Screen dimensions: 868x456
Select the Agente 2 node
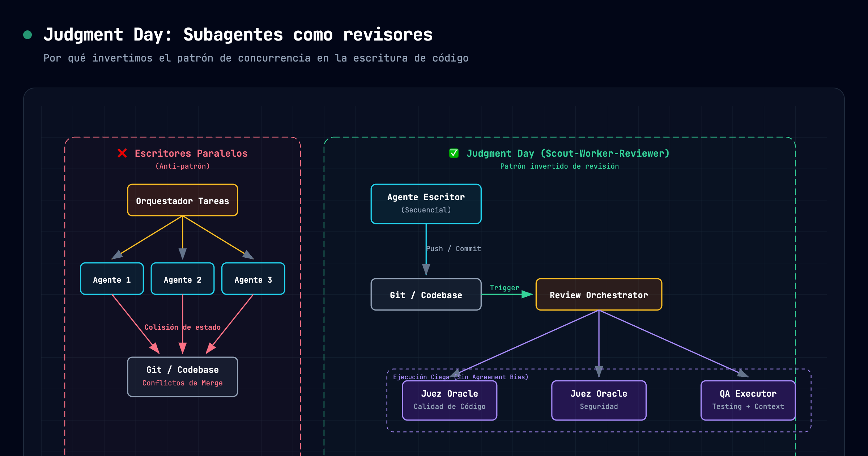point(183,279)
